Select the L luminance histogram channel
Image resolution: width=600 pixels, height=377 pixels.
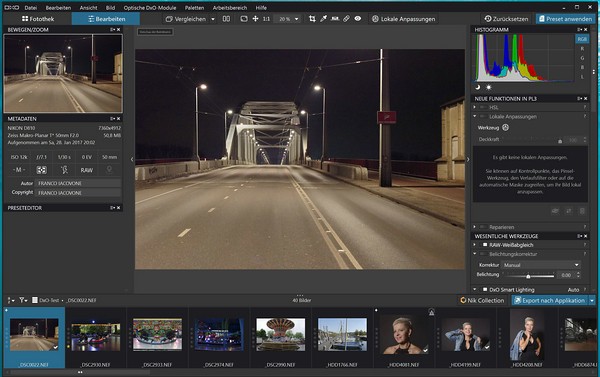click(582, 77)
